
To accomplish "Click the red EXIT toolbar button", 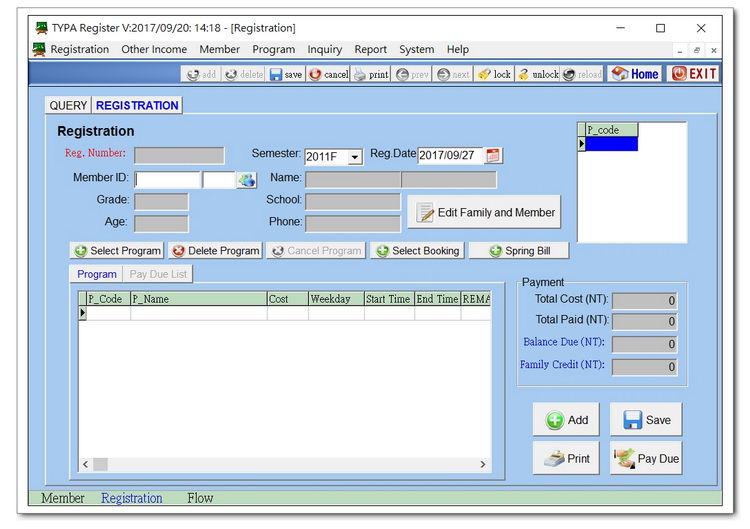I will pyautogui.click(x=694, y=74).
